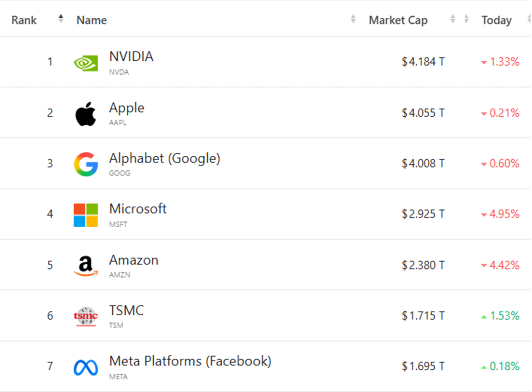Click the Amazon AMZN ticker text

coord(120,275)
